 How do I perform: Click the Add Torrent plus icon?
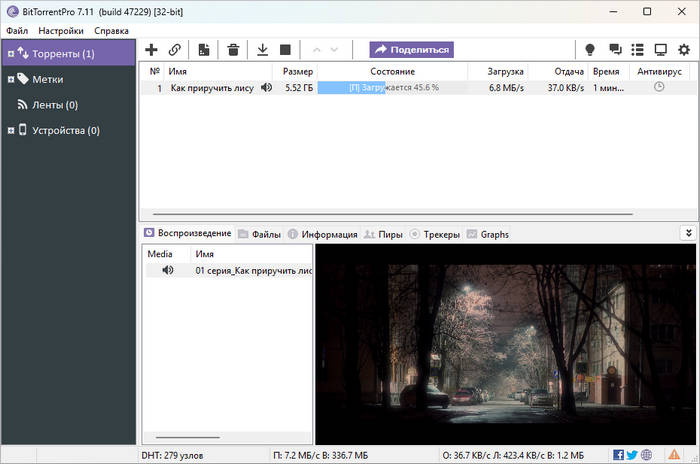[x=152, y=49]
